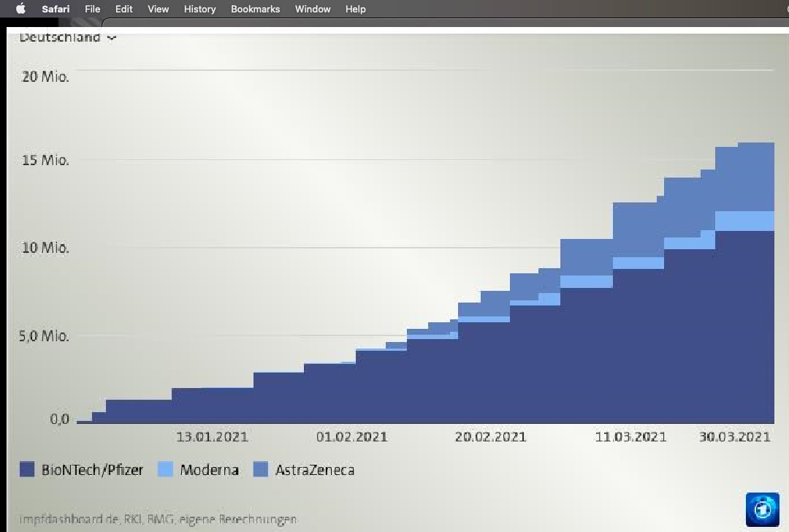
Task: Click the 30.03.2021 date axis label
Action: point(735,436)
